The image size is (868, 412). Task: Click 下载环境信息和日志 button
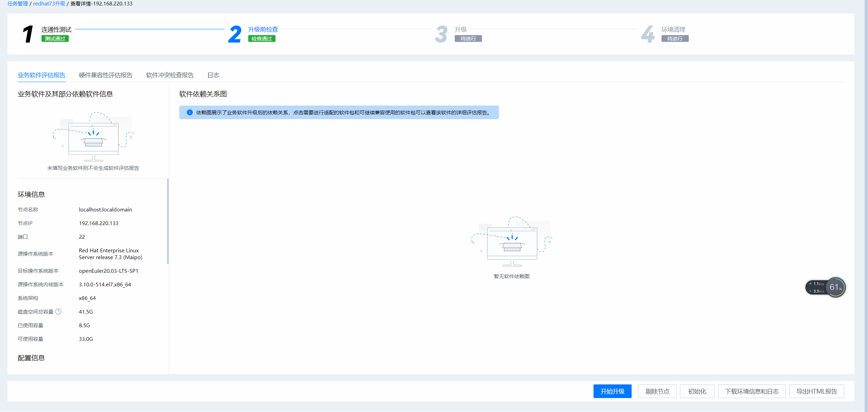[752, 391]
